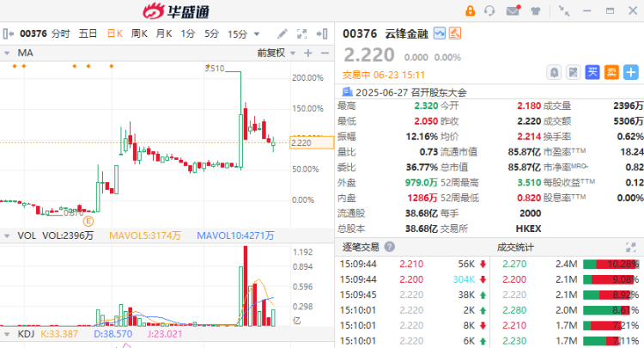Click the 换手率 value 0.62%
The image size is (644, 348).
(630, 137)
